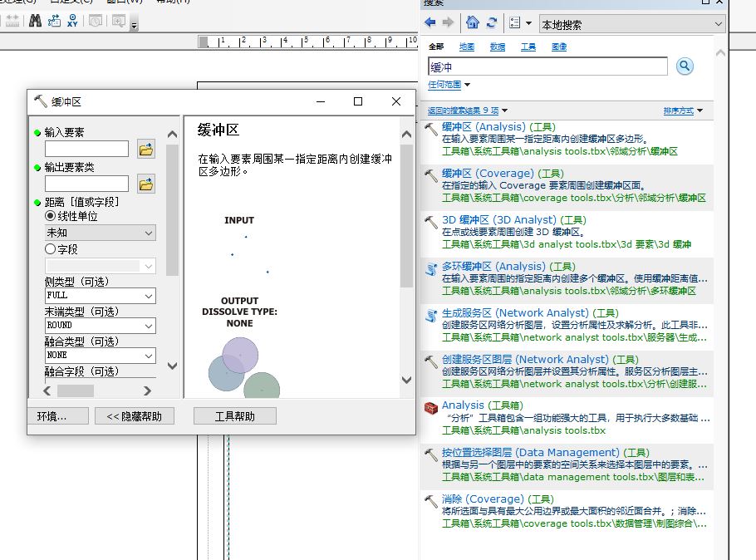The image size is (756, 560).
Task: Click the 输入要素 text input field
Action: (86, 150)
